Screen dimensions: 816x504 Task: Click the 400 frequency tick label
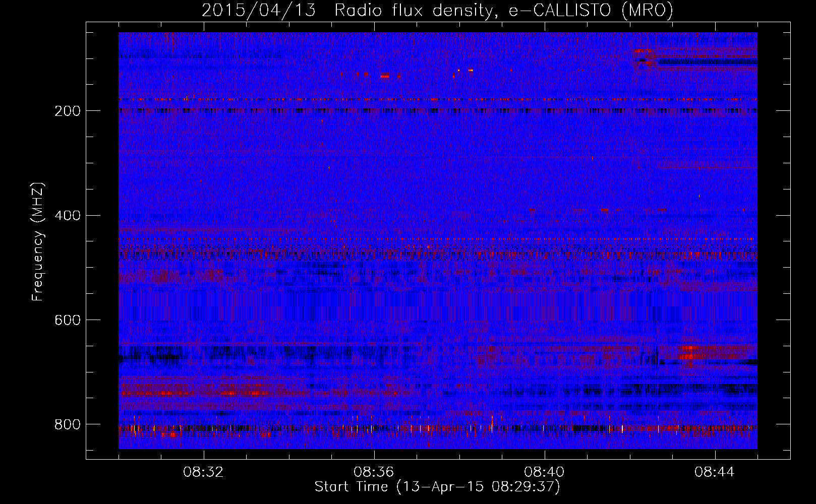[x=67, y=216]
